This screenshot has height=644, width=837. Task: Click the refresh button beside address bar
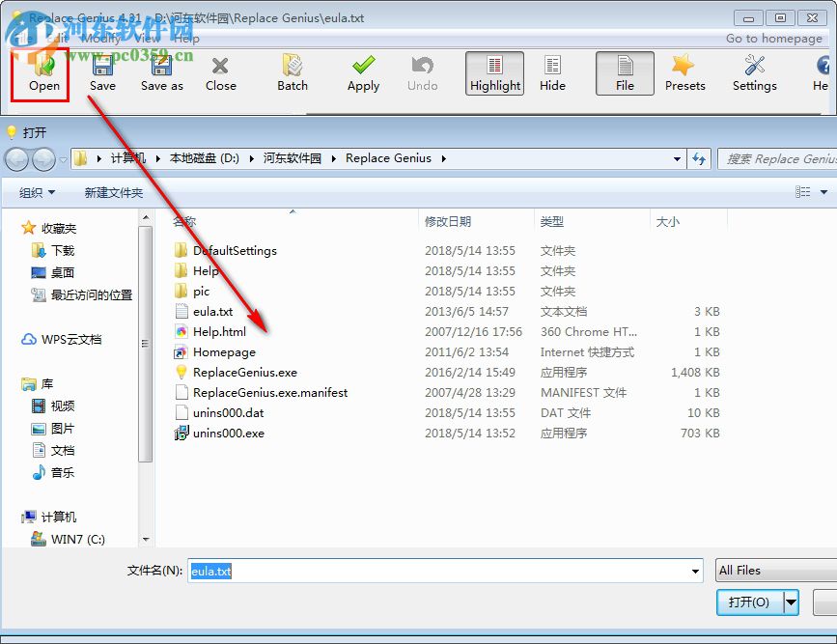pos(699,159)
